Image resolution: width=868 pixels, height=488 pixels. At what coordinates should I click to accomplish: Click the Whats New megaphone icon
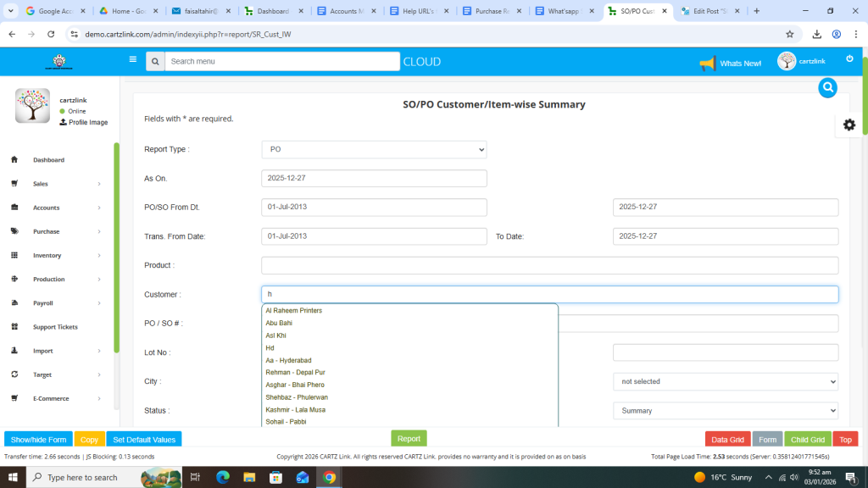[x=707, y=64]
